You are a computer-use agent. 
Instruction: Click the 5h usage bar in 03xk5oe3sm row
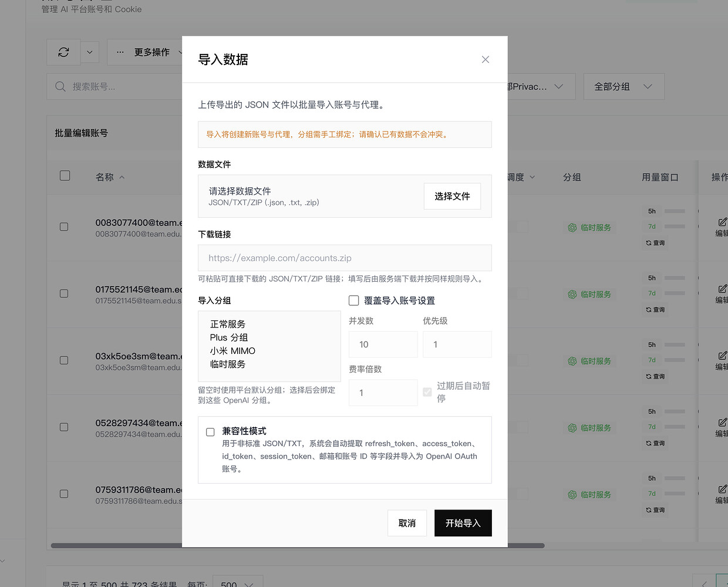click(x=675, y=345)
